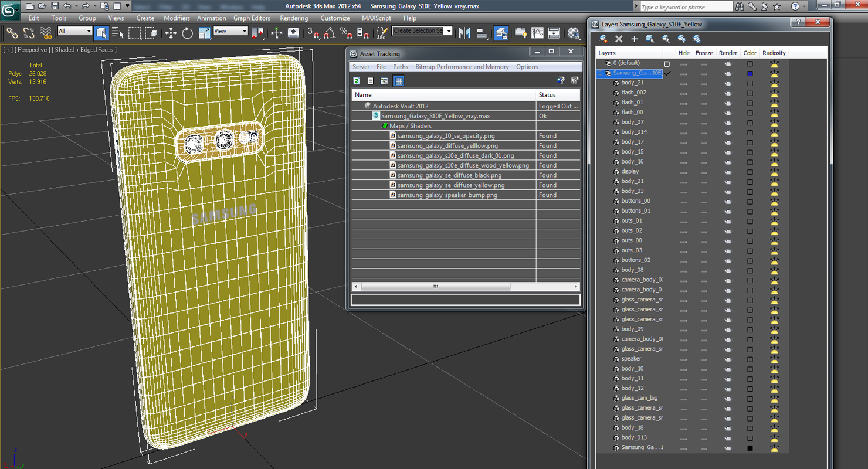Refresh the Asset Tracking list

tap(357, 81)
